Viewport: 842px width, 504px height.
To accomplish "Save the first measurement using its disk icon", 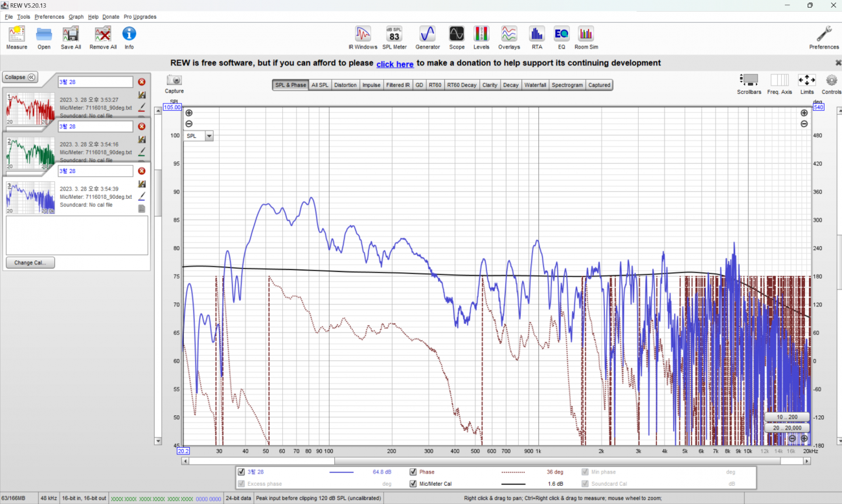I will pyautogui.click(x=142, y=95).
